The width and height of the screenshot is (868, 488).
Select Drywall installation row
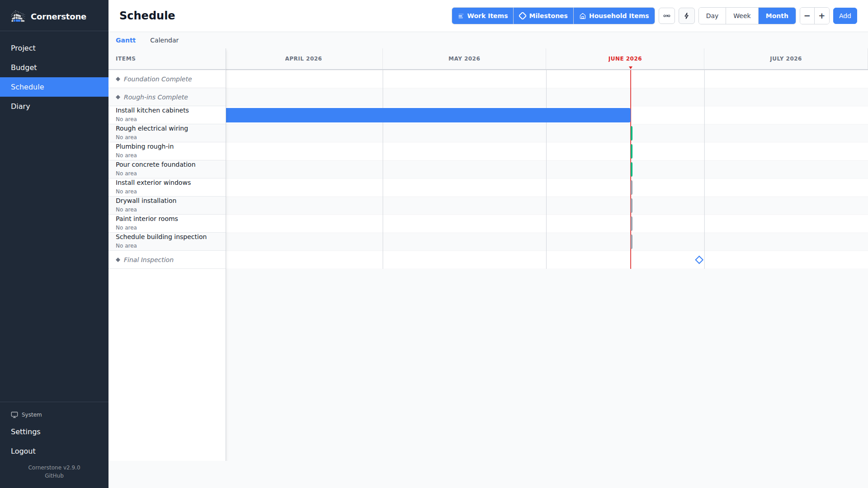(x=167, y=206)
